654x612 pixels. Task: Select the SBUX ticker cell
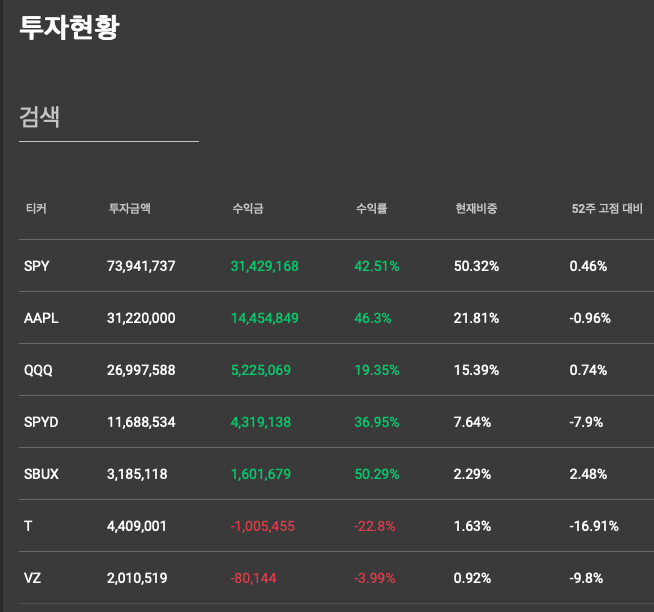coord(41,474)
